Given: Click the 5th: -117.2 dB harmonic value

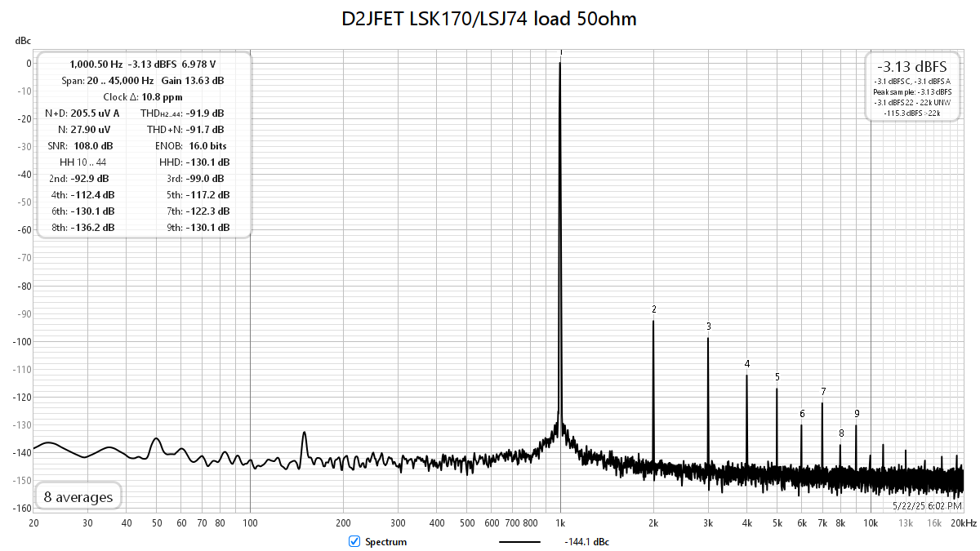Looking at the screenshot, I should tap(198, 195).
